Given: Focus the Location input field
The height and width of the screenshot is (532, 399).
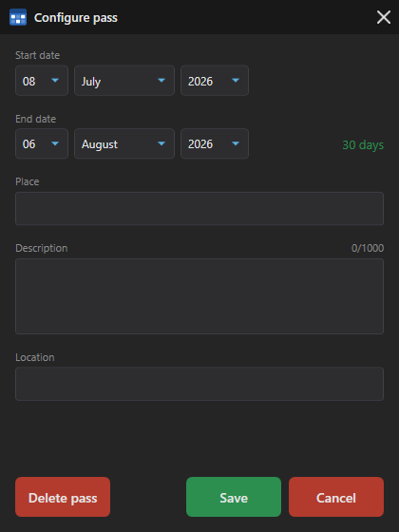Looking at the screenshot, I should pos(199,384).
